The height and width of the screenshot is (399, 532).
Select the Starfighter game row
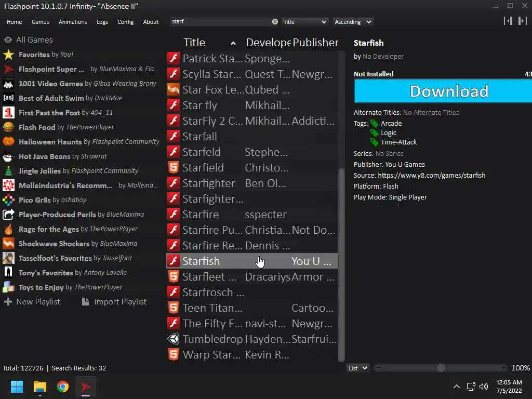tap(252, 183)
